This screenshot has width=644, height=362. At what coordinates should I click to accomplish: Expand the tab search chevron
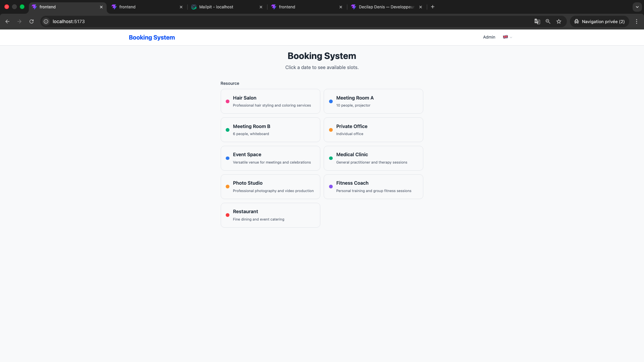(637, 7)
